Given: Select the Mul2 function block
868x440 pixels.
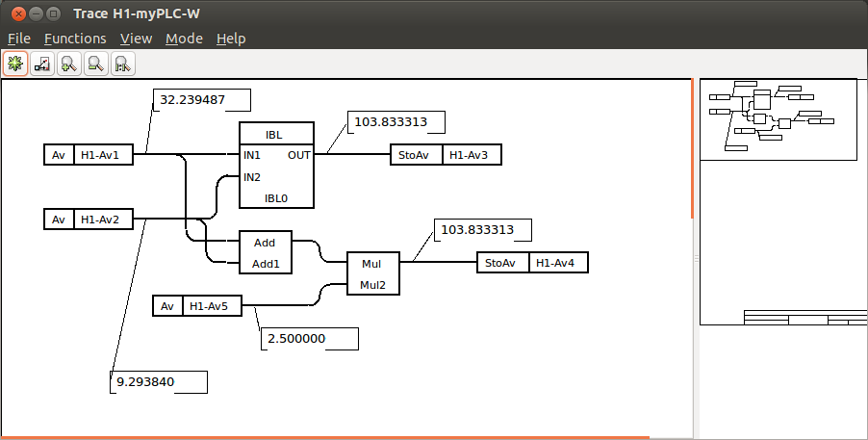Looking at the screenshot, I should click(373, 273).
